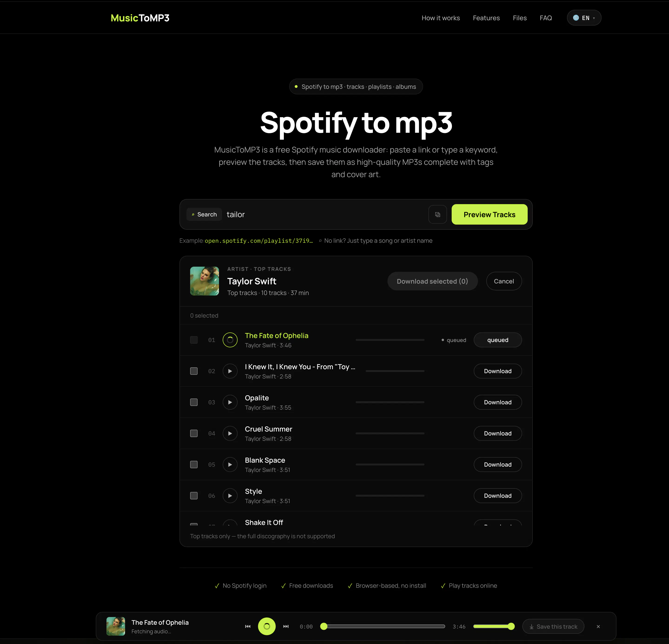
Task: Select the Blank Space checkbox
Action: pyautogui.click(x=194, y=464)
